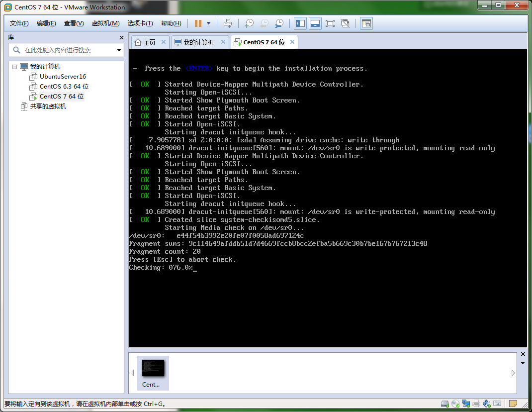
Task: Revert to the previous snapshot icon
Action: pyautogui.click(x=264, y=23)
